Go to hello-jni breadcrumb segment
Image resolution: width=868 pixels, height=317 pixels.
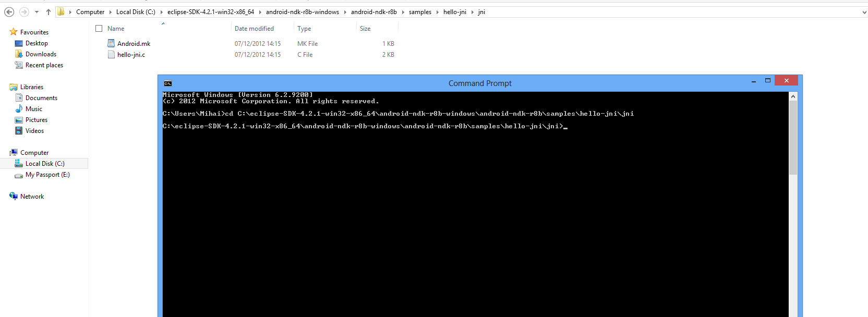(455, 11)
